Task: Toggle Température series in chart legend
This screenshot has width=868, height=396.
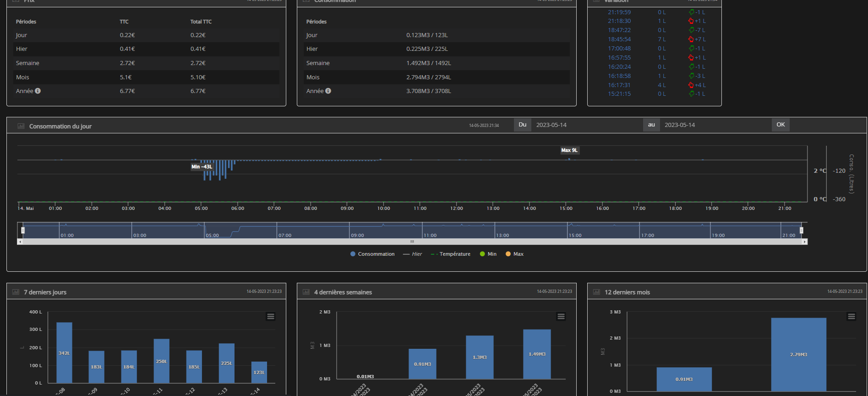Action: (x=450, y=254)
